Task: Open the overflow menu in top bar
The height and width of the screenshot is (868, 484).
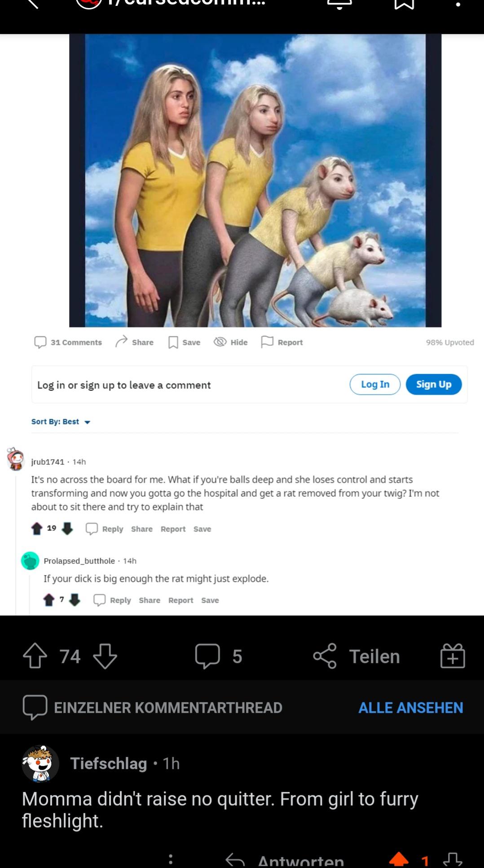Action: (458, 4)
